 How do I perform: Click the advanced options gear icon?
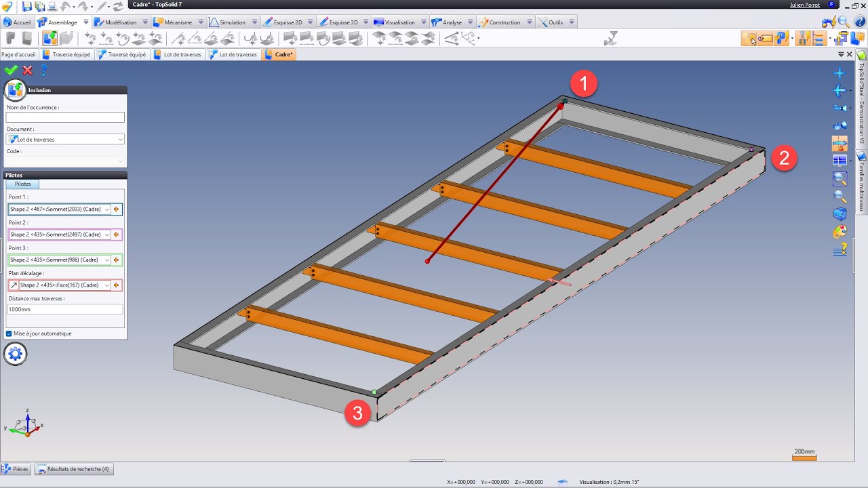pos(15,354)
